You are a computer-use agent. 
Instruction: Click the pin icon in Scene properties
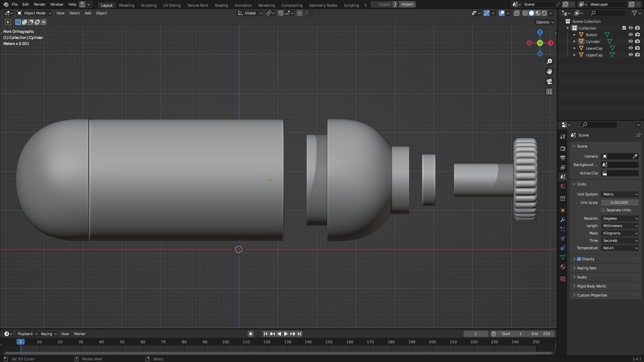[638, 135]
